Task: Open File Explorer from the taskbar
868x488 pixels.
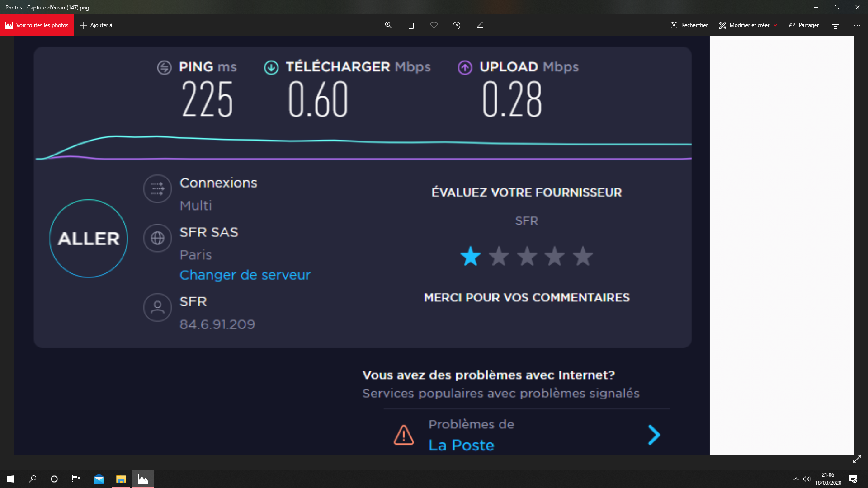Action: [x=121, y=479]
